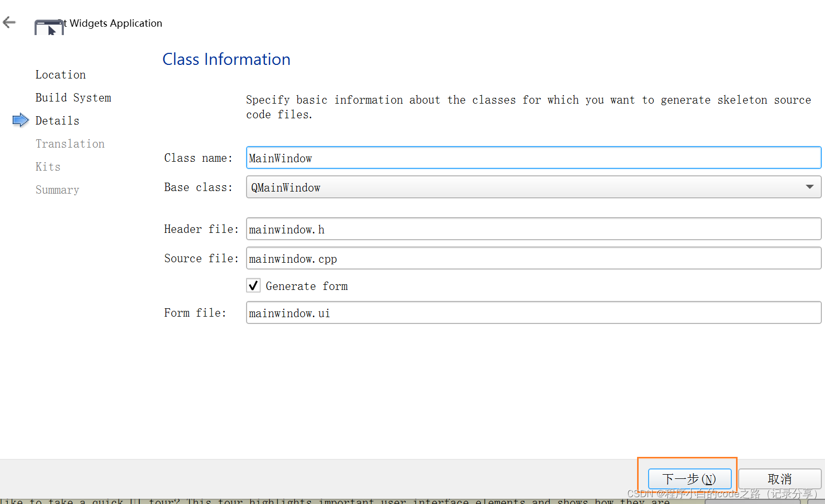Image resolution: width=825 pixels, height=504 pixels.
Task: Select the Build System step
Action: point(73,98)
